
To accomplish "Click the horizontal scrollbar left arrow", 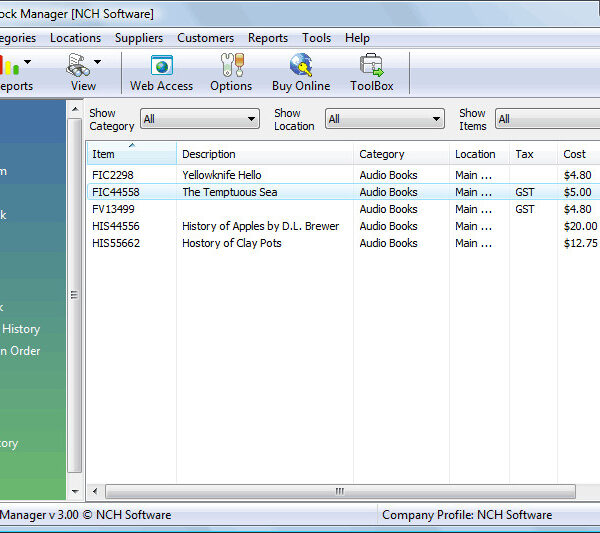I will pos(95,491).
